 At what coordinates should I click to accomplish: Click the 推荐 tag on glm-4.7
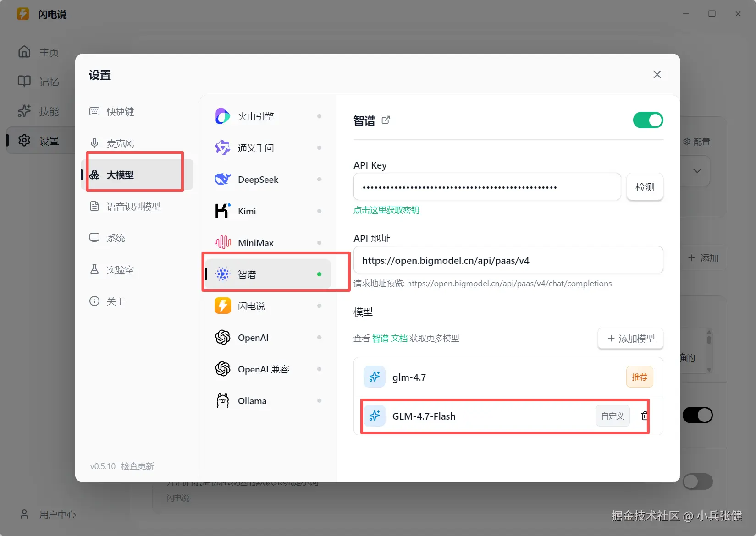tap(640, 377)
